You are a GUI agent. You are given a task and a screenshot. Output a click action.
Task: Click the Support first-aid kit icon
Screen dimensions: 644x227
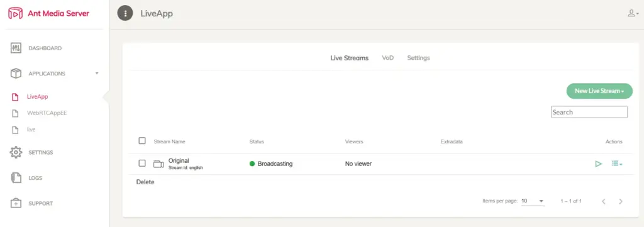(x=16, y=203)
